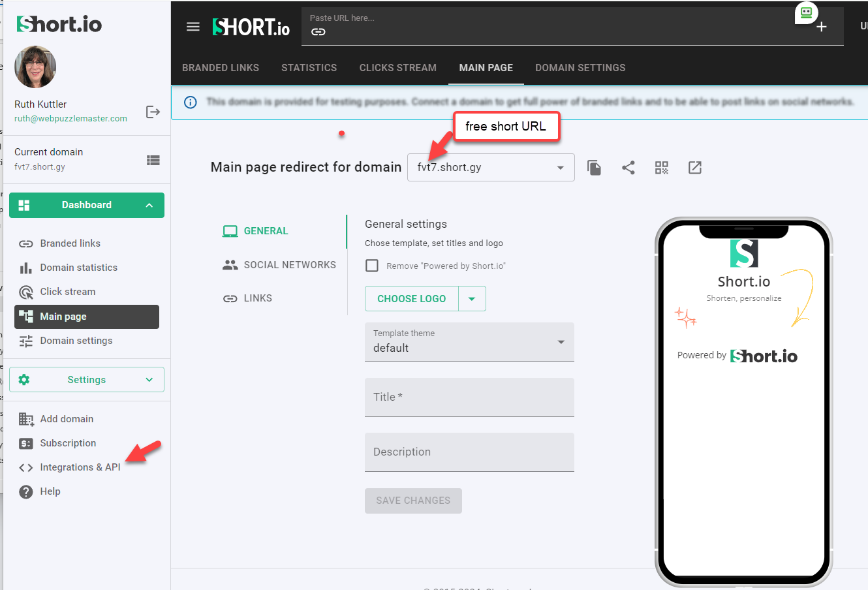This screenshot has width=868, height=590.
Task: Click the Short.io logo in phone preview
Action: (x=744, y=254)
